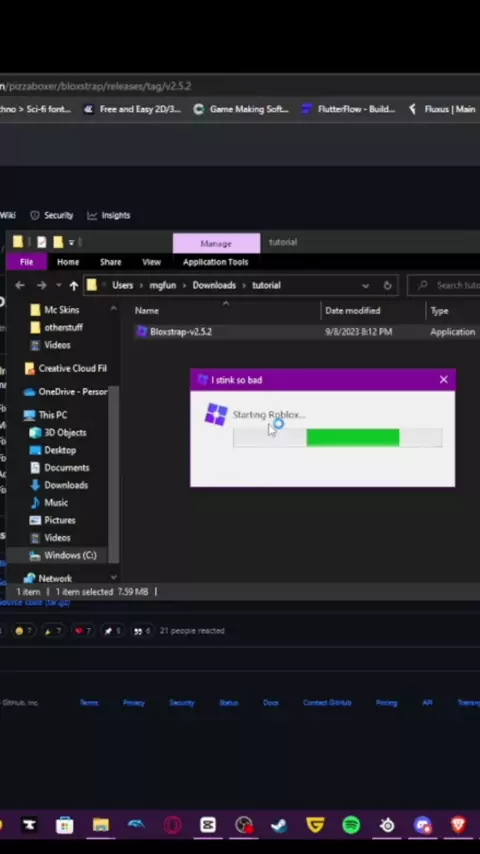Screen dimensions: 480x854
Task: Open Steam from taskbar
Action: (280, 825)
